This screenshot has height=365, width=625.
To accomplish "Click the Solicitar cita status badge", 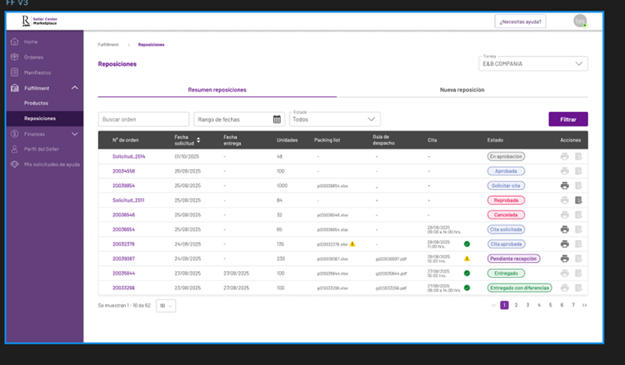I will [506, 186].
